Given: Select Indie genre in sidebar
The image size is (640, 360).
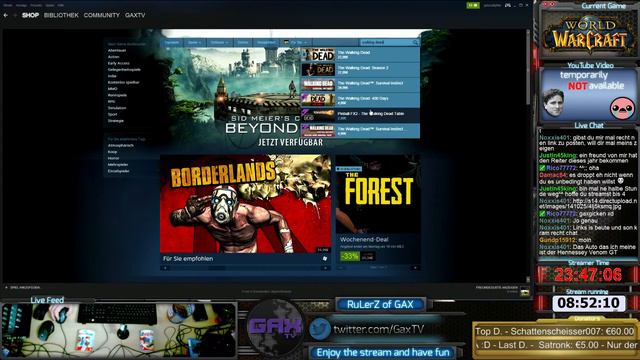Looking at the screenshot, I should coord(112,76).
